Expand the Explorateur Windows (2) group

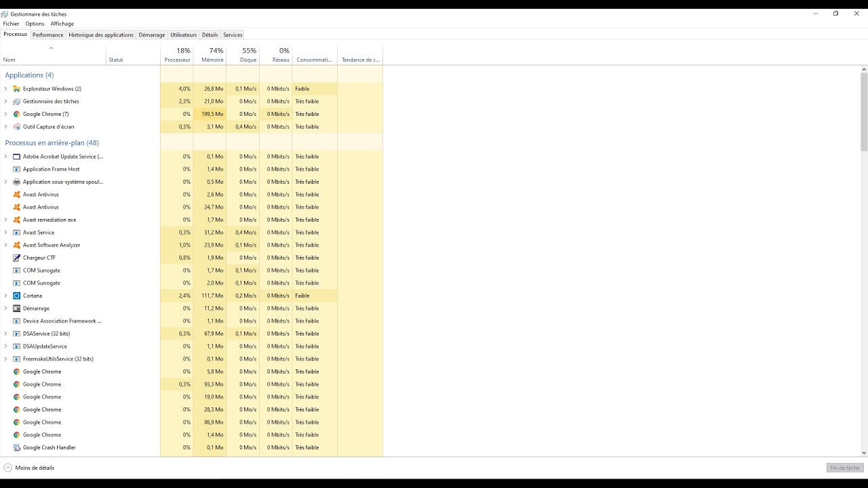[x=6, y=89]
